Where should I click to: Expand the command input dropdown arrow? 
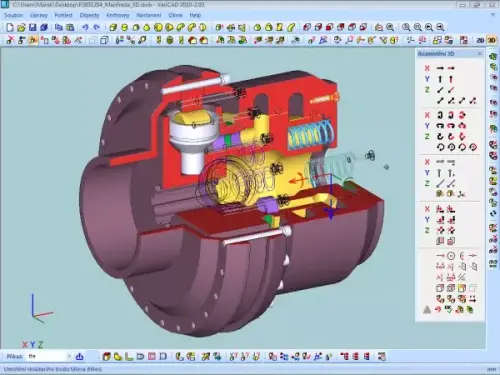tap(70, 356)
